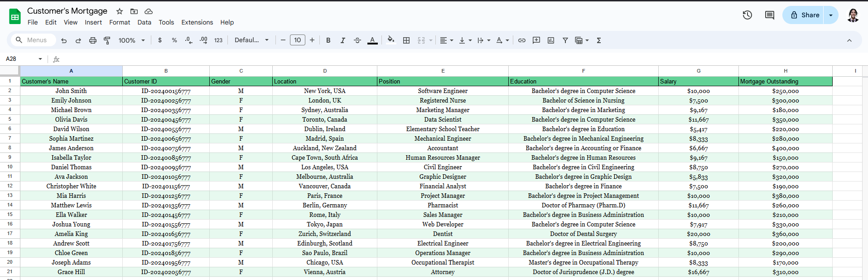
Task: Select column G header
Action: point(699,71)
